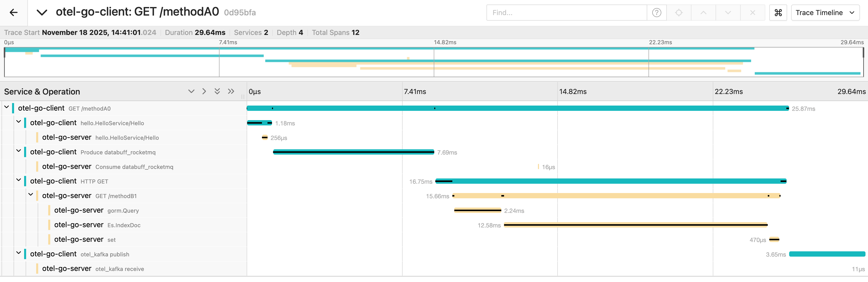Collapse the trace header chevron
Image resolution: width=868 pixels, height=282 pixels.
coord(42,13)
